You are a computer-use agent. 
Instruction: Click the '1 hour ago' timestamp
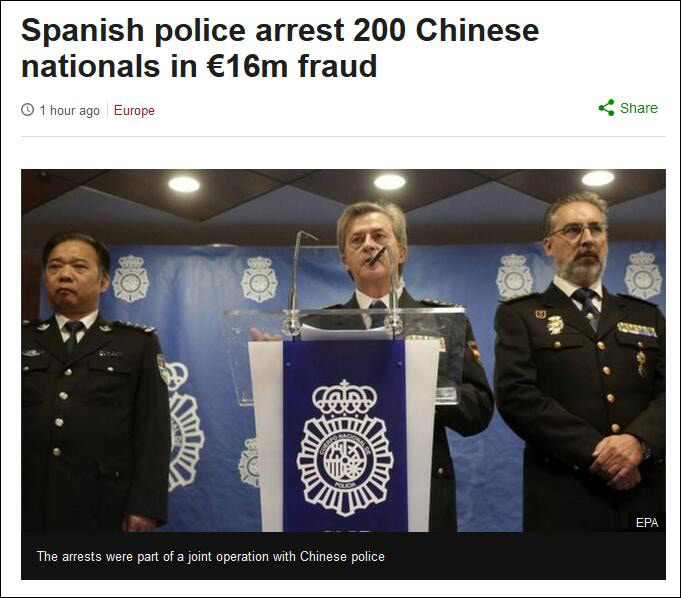[69, 110]
